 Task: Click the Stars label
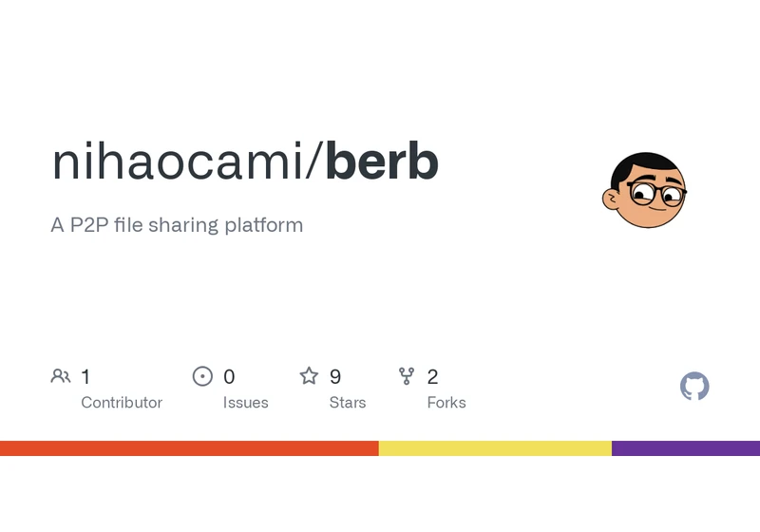coord(348,403)
